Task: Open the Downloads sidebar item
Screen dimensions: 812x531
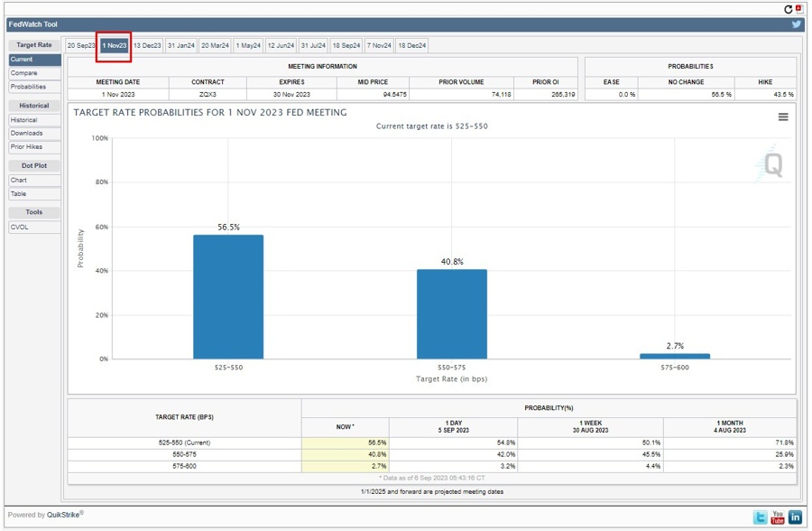Action: click(34, 134)
